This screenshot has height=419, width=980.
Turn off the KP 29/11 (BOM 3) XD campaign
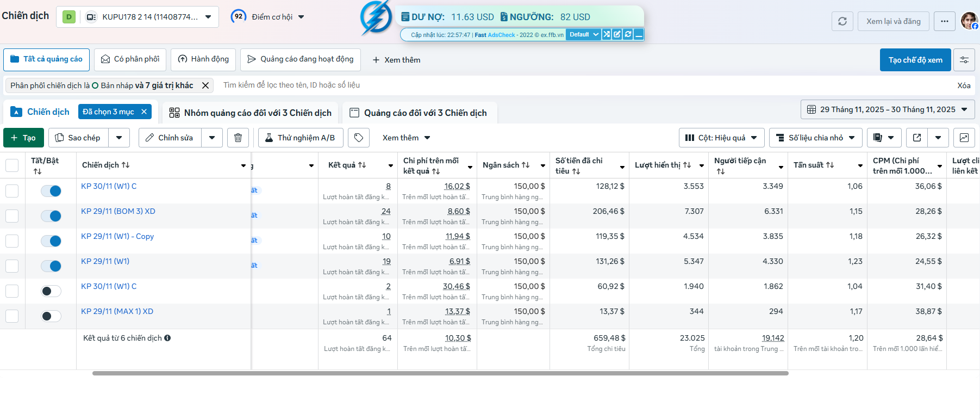[51, 216]
